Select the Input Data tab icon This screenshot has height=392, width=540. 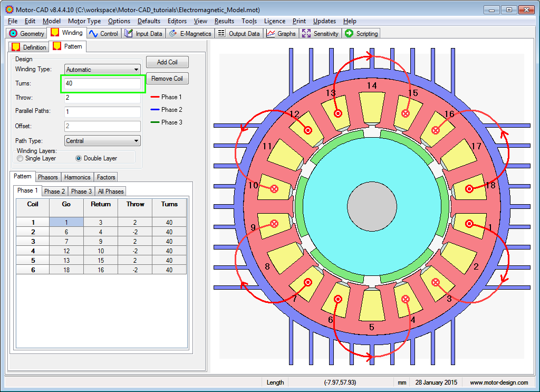129,33
